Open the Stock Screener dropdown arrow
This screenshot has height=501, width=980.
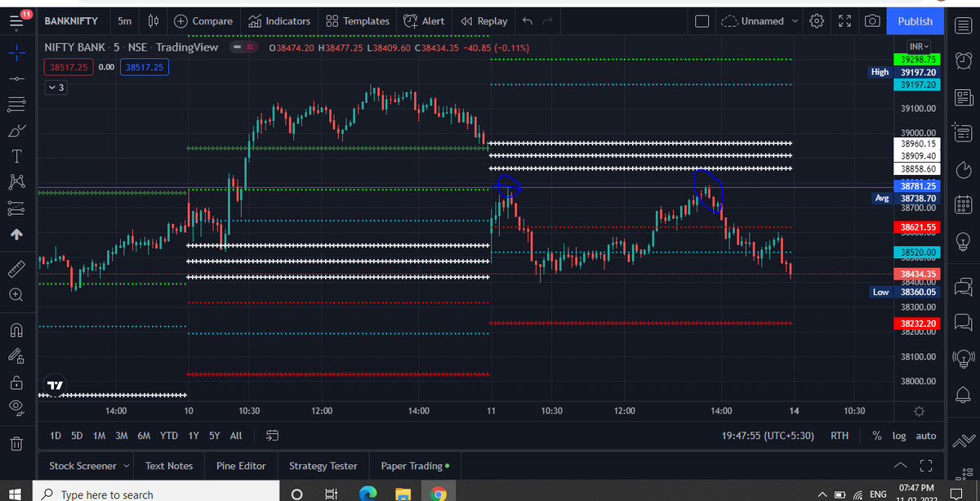pyautogui.click(x=127, y=466)
